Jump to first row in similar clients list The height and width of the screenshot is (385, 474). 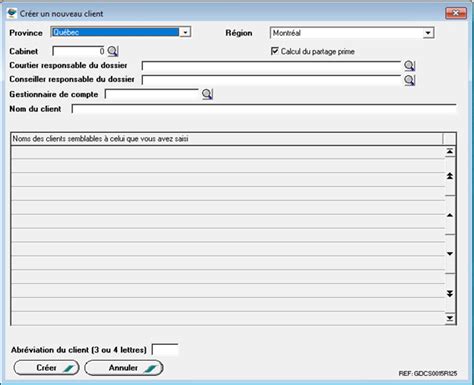pos(450,152)
